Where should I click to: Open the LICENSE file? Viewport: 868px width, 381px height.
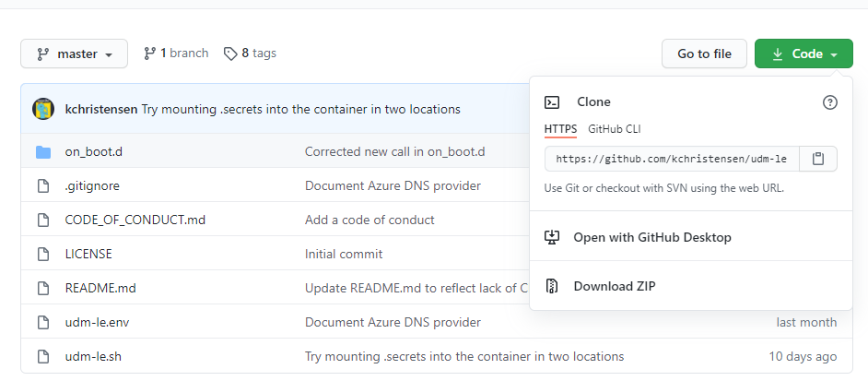88,254
